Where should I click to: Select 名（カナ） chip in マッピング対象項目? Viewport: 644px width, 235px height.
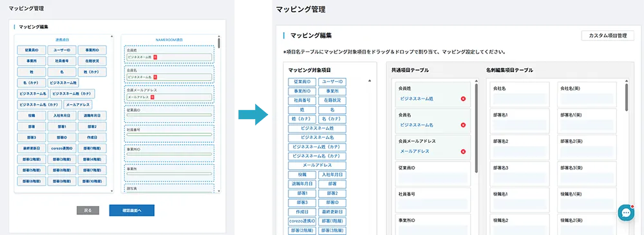click(x=332, y=119)
